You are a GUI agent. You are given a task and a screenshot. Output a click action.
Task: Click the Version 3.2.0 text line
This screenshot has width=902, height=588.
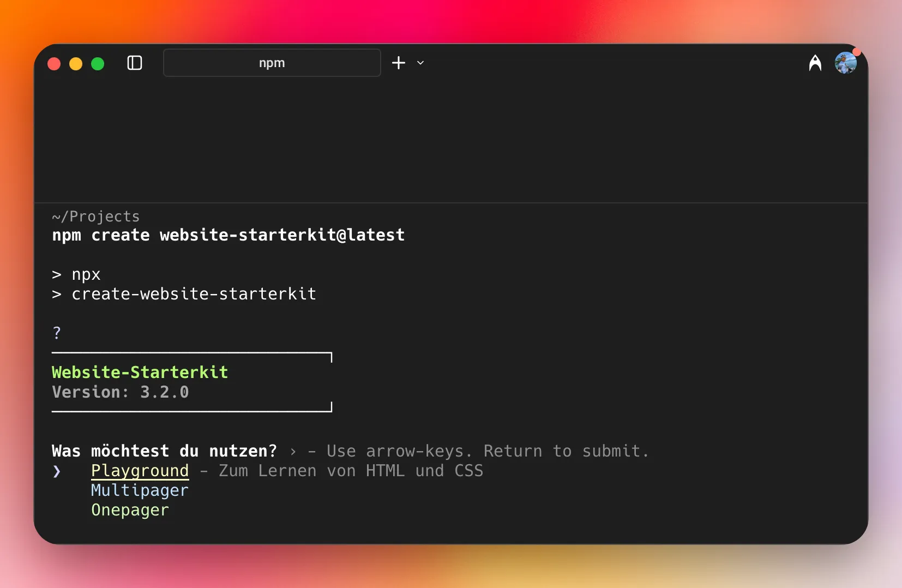tap(120, 392)
